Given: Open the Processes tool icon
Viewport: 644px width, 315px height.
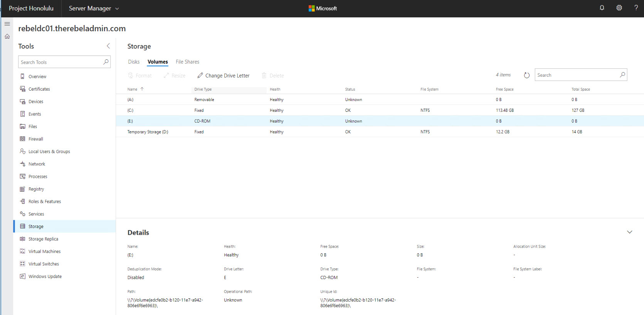Looking at the screenshot, I should [x=22, y=176].
